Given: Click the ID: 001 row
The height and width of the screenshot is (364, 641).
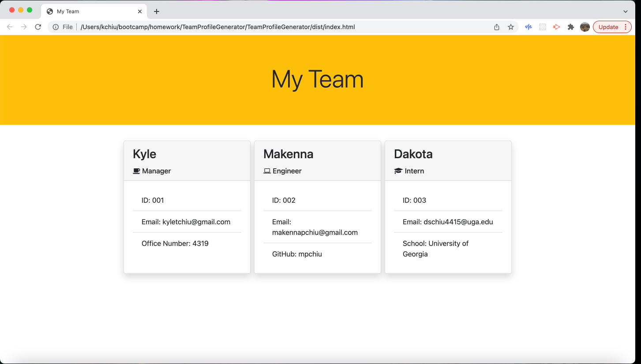Looking at the screenshot, I should pos(187,200).
